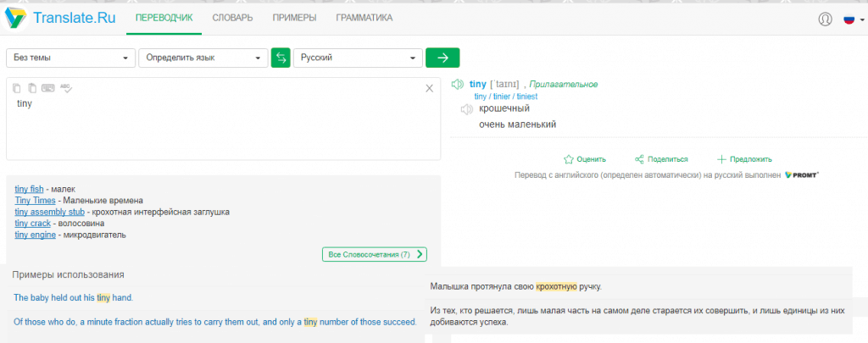Go to the Грамматика tab
868x343 pixels.
[x=364, y=18]
